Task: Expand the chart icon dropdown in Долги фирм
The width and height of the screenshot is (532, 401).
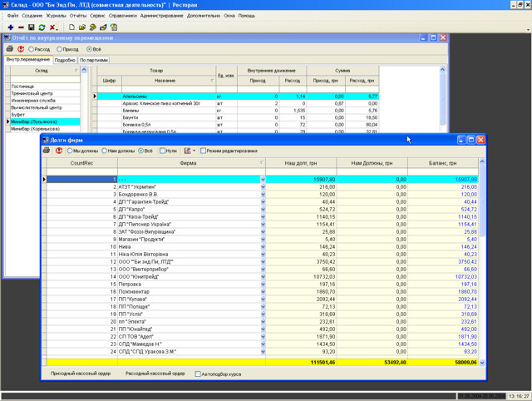Action: [x=194, y=151]
